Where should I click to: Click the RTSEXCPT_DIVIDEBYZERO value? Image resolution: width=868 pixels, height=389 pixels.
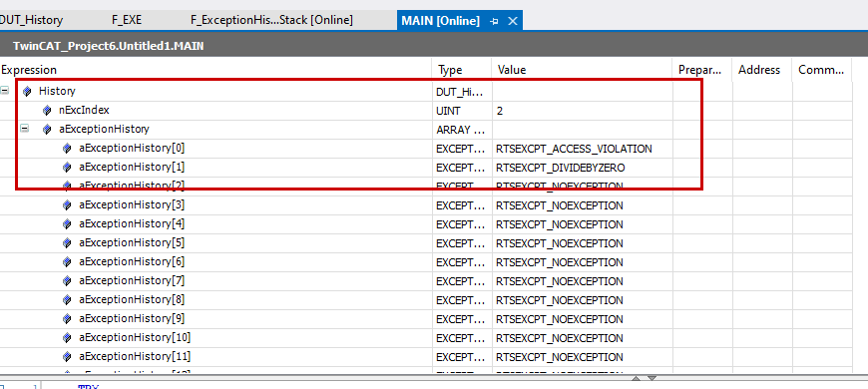pyautogui.click(x=561, y=168)
